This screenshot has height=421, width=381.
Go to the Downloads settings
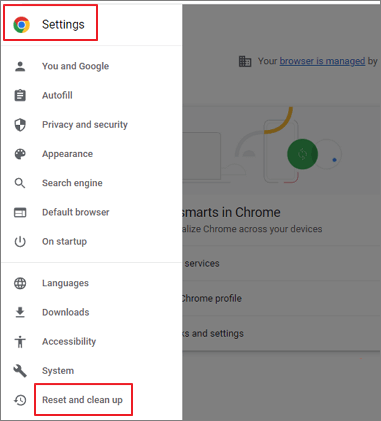pyautogui.click(x=66, y=312)
